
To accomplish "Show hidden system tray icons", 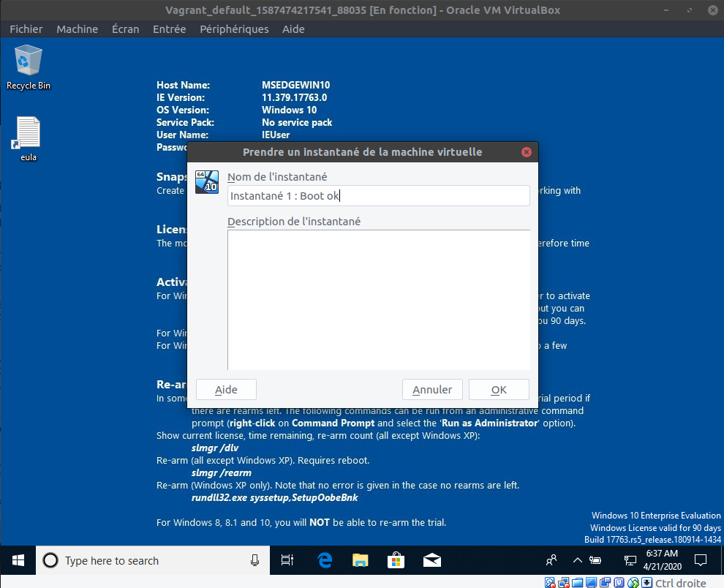I will point(577,560).
